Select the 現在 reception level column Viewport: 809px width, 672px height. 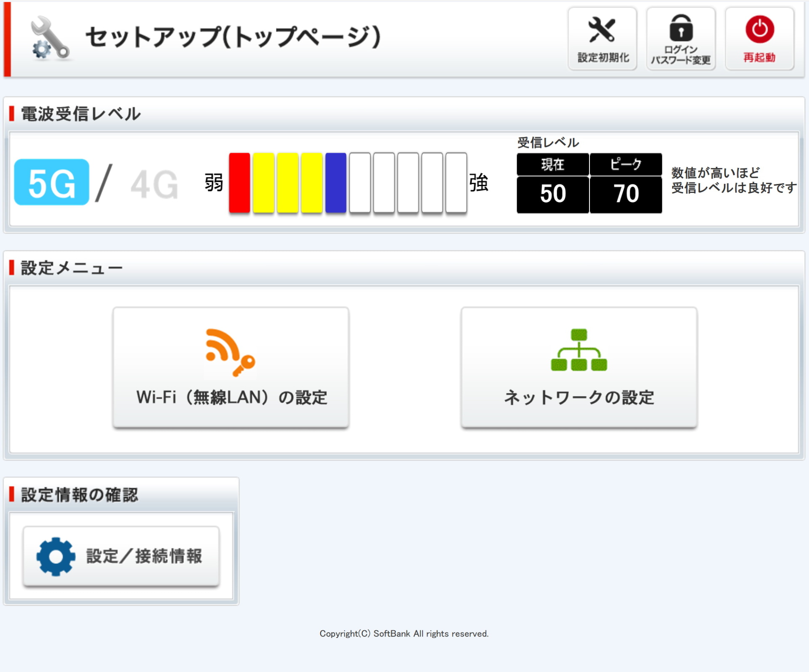[552, 165]
